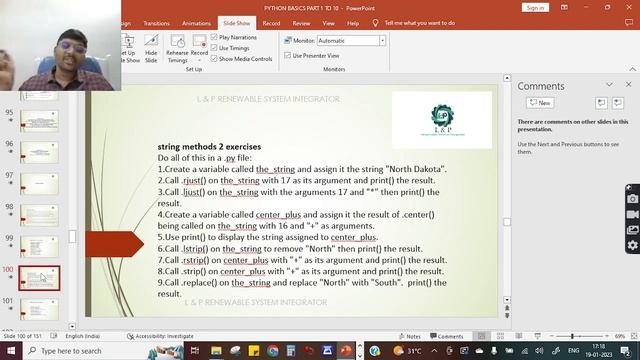
Task: Select slide 95 thumbnail
Action: [39, 121]
